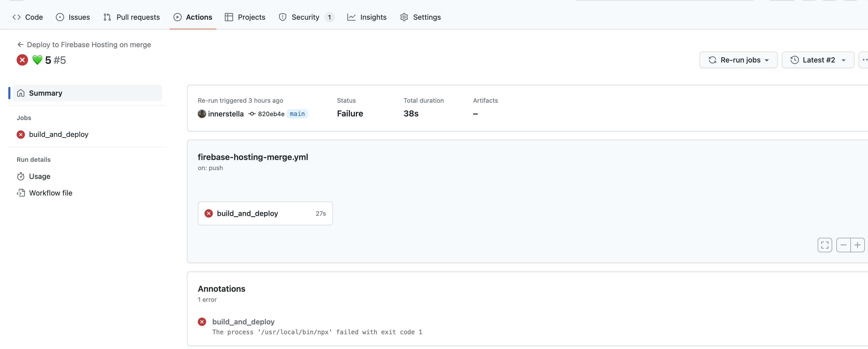Click the commit icon before 820eb4e
This screenshot has height=349, width=868.
252,114
